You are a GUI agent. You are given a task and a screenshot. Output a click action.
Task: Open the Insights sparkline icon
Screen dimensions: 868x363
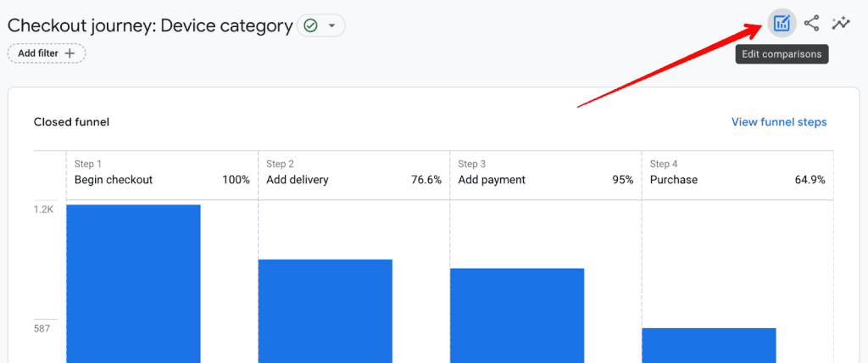(x=840, y=24)
